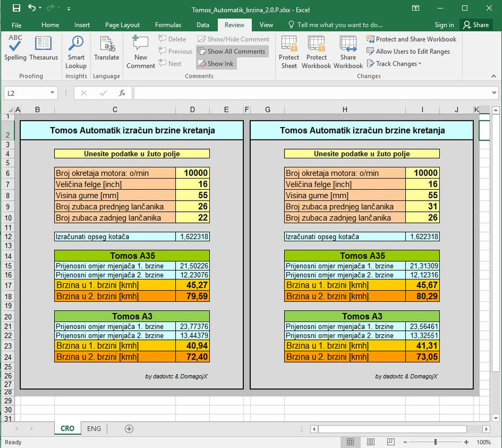
Task: Switch to Page Layout view in status bar
Action: click(x=370, y=442)
